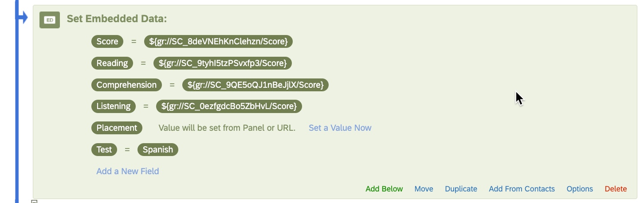Click the Move action link
The width and height of the screenshot is (644, 203).
(424, 189)
